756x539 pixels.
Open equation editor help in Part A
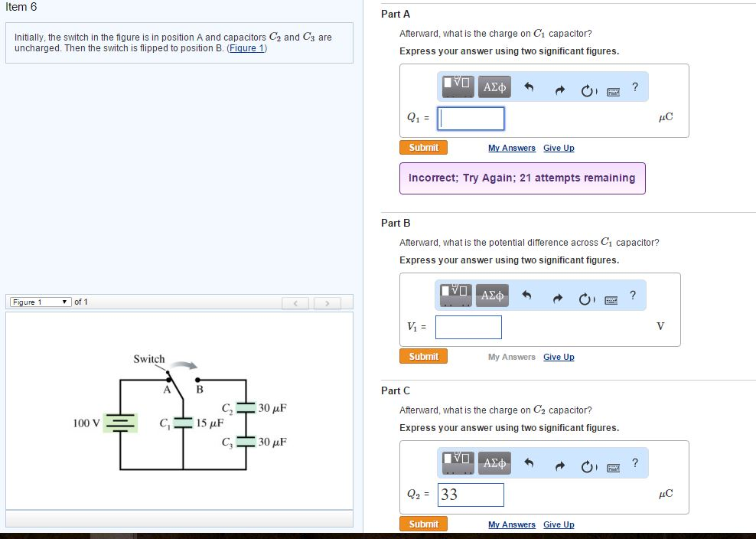pyautogui.click(x=634, y=87)
